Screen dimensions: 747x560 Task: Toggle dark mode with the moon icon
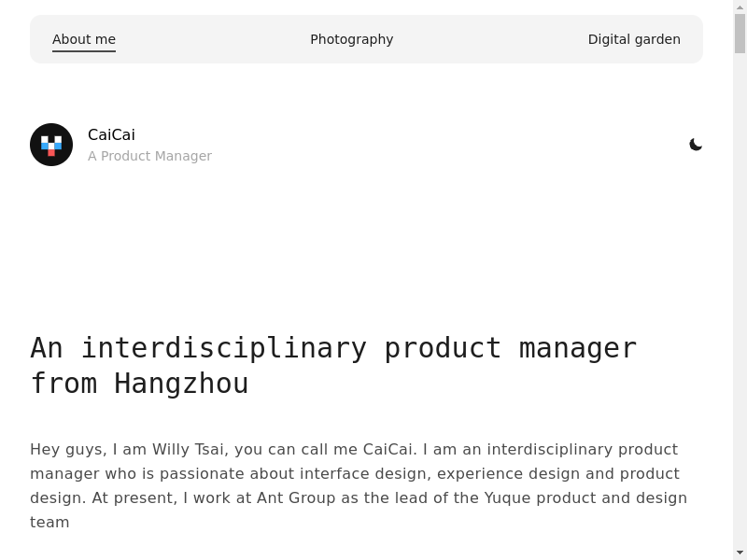point(696,145)
